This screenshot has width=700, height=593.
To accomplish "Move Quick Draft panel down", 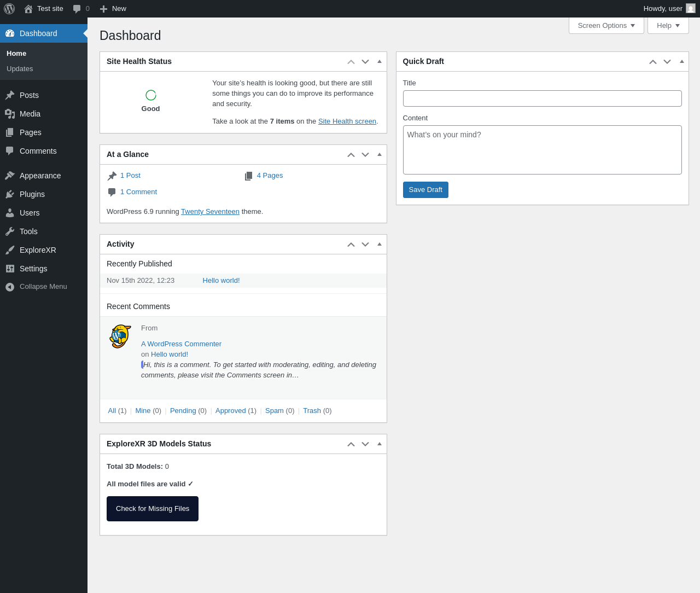I will click(667, 62).
